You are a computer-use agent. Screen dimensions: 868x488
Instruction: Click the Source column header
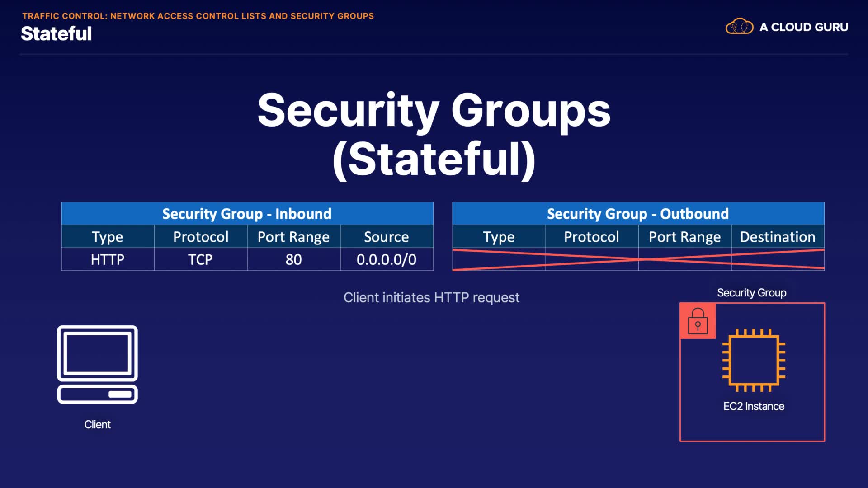click(x=387, y=237)
